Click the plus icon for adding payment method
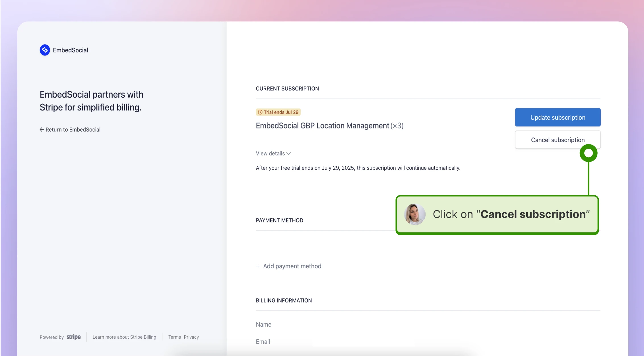 tap(258, 266)
